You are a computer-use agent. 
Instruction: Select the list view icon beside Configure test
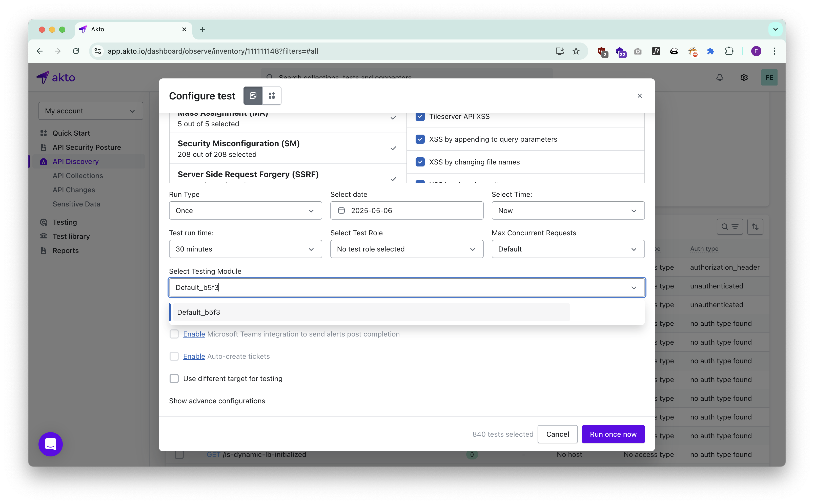point(253,96)
